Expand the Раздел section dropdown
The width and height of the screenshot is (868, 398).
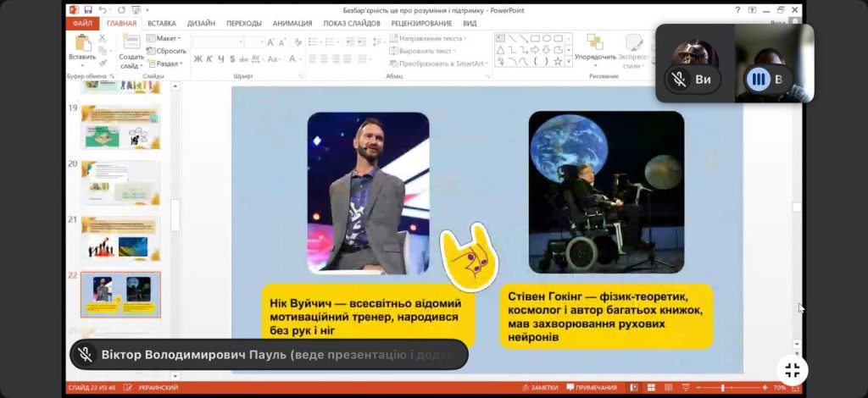167,64
